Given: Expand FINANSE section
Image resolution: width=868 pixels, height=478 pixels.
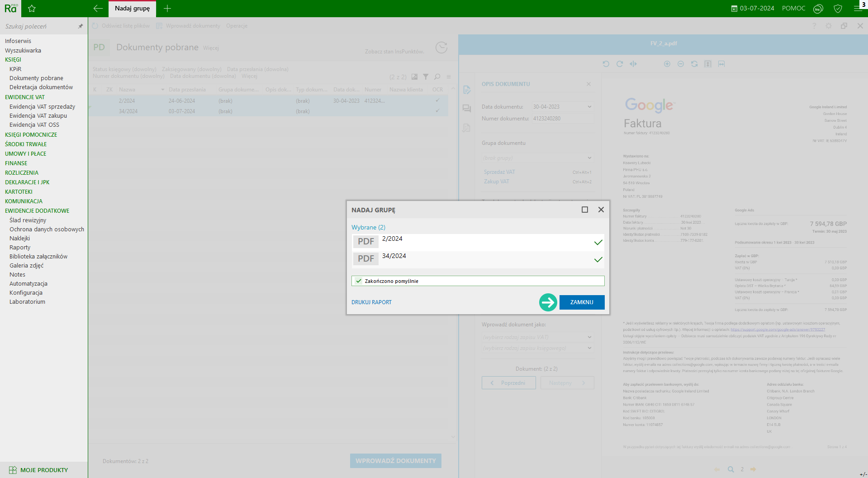Looking at the screenshot, I should point(16,163).
